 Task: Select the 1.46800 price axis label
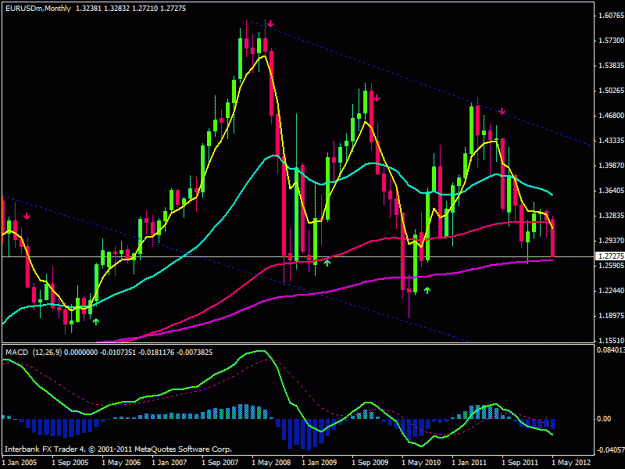[611, 116]
